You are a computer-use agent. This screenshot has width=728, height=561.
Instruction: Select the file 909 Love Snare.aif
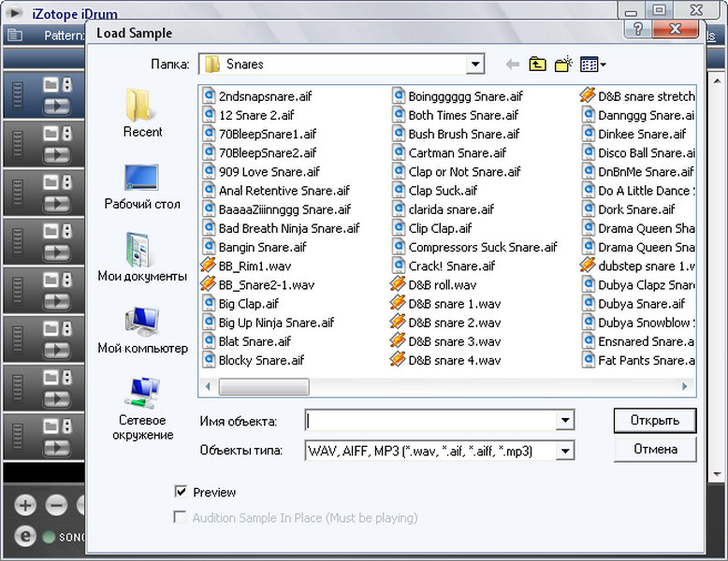pos(269,172)
